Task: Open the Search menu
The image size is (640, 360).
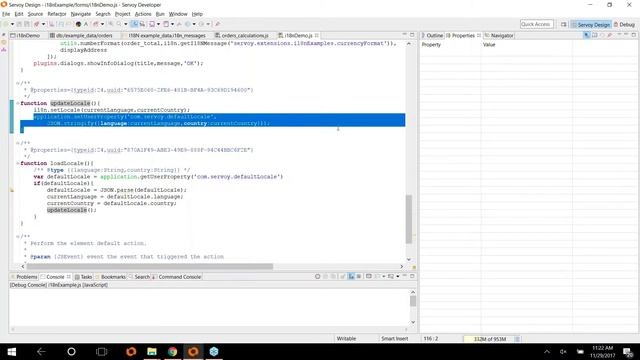Action: coord(103,14)
